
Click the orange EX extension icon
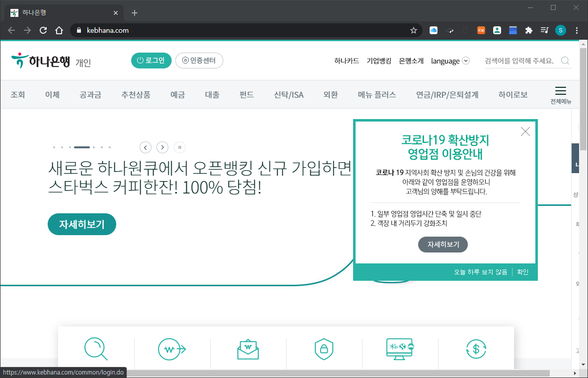(481, 30)
